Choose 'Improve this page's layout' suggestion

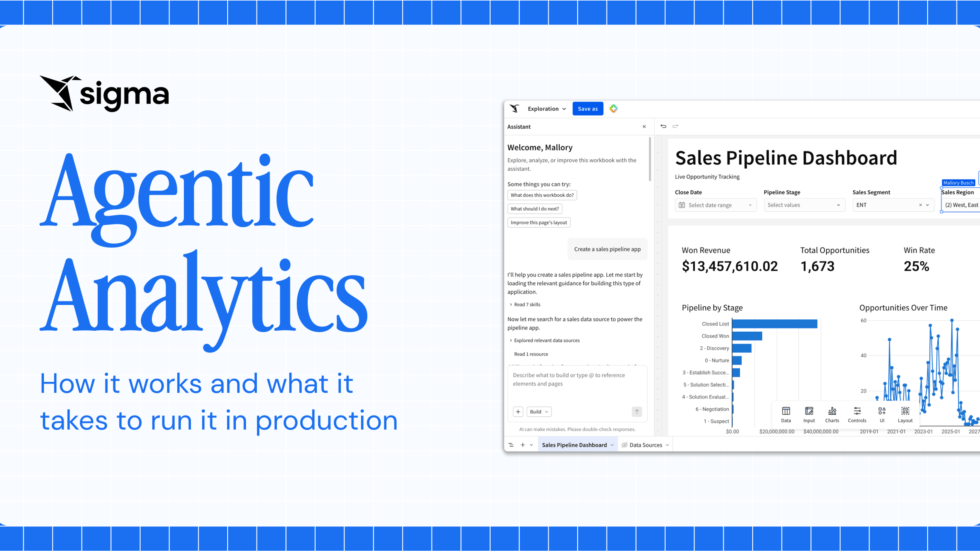tap(539, 222)
